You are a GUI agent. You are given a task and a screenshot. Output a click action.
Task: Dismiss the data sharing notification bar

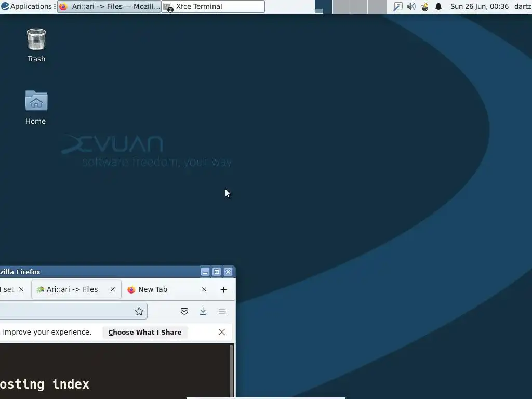tap(222, 332)
